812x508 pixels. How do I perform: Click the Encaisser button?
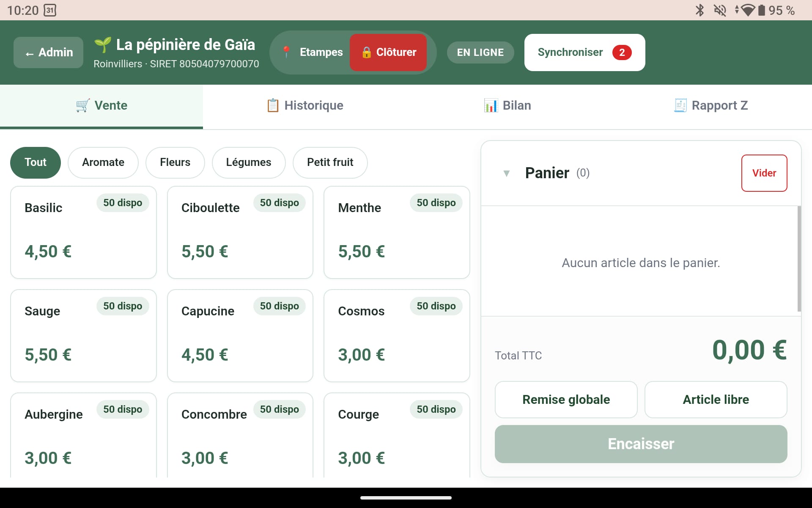641,444
